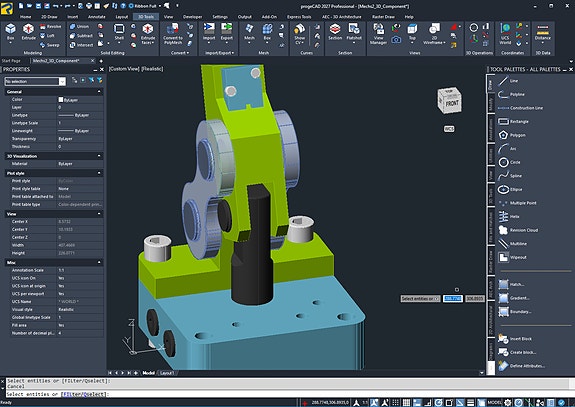Collapse the Plot style section
This screenshot has width=575, height=407.
tap(99, 173)
